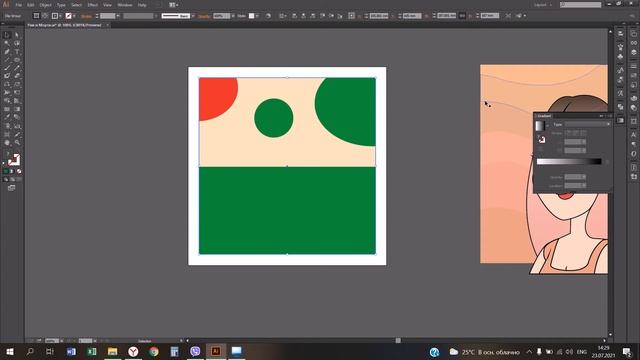Open Illustrator from the Windows taskbar

click(216, 351)
